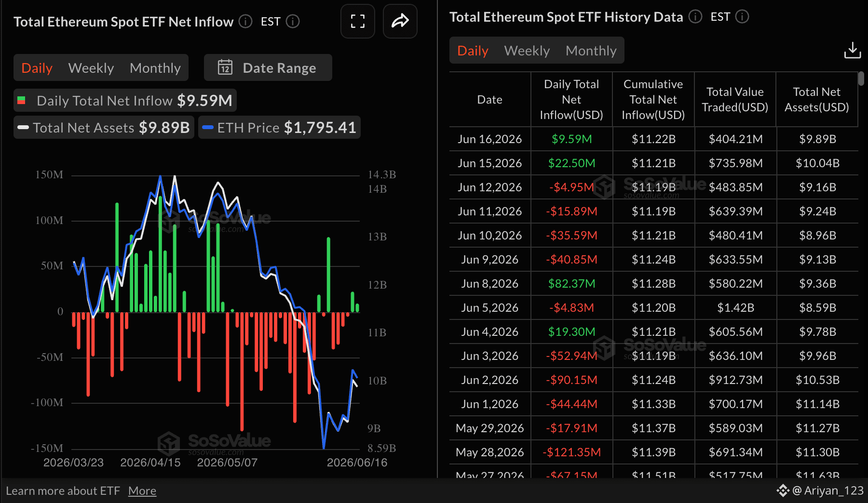Screen dimensions: 868x503
Task: Click the $10.53B total net assets cell
Action: pyautogui.click(x=818, y=380)
